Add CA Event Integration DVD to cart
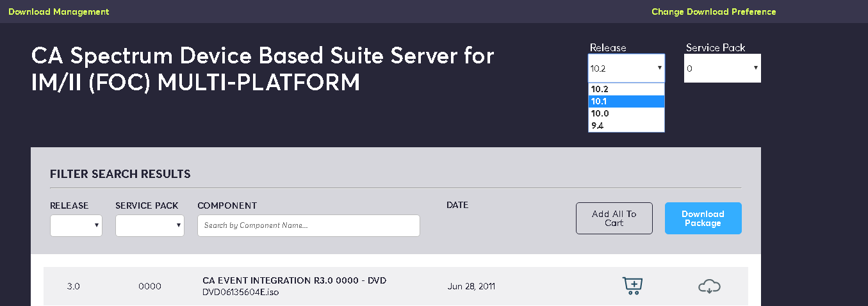The width and height of the screenshot is (868, 306). [x=632, y=286]
